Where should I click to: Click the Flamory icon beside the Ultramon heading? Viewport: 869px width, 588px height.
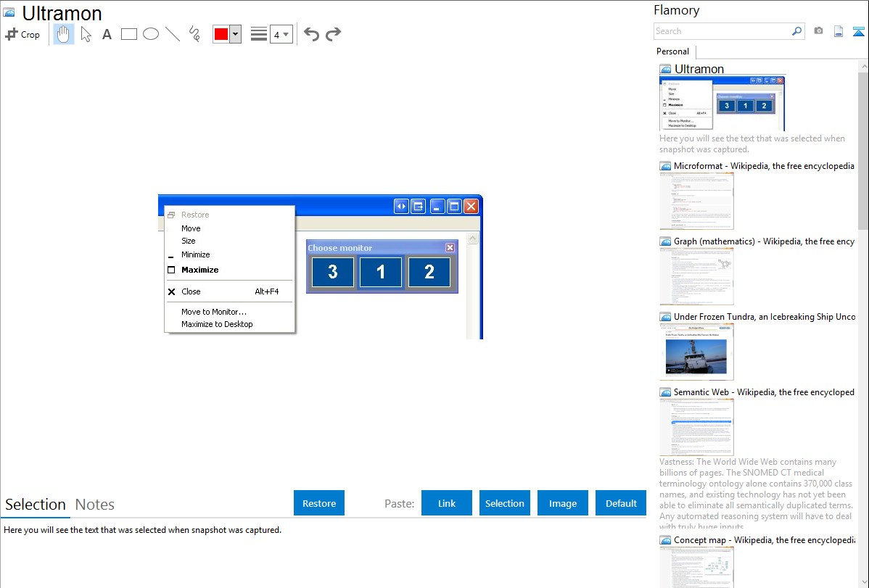click(x=9, y=12)
